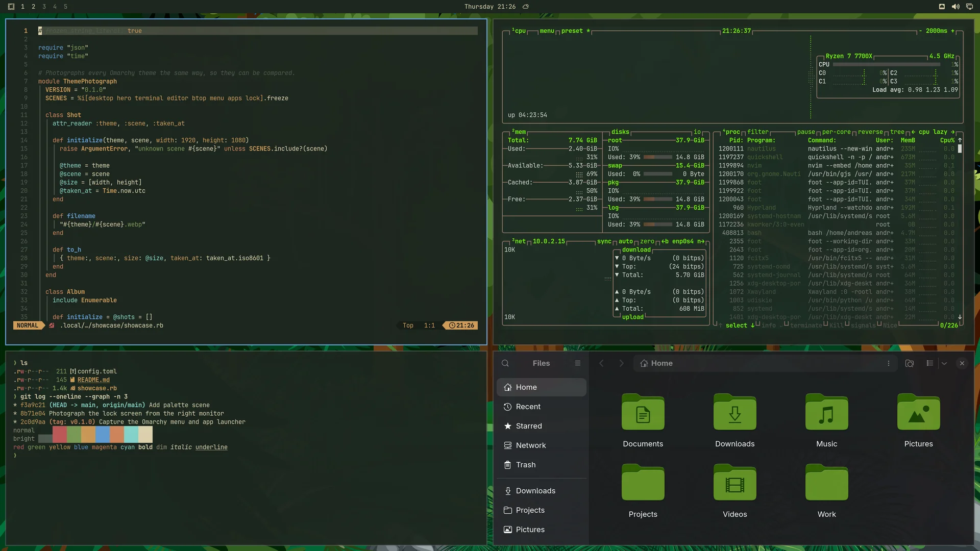Go back in Files navigation
980x551 pixels.
click(601, 363)
